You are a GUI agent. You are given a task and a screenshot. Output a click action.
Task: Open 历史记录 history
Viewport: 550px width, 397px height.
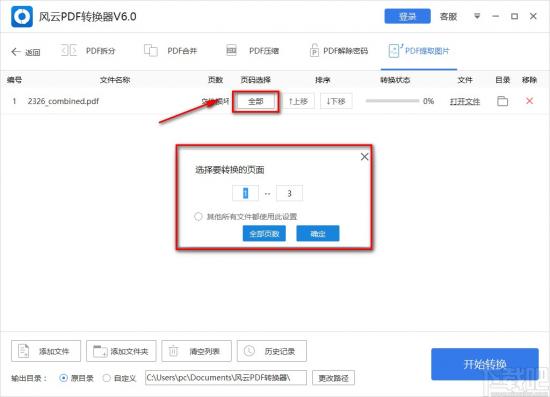point(272,351)
